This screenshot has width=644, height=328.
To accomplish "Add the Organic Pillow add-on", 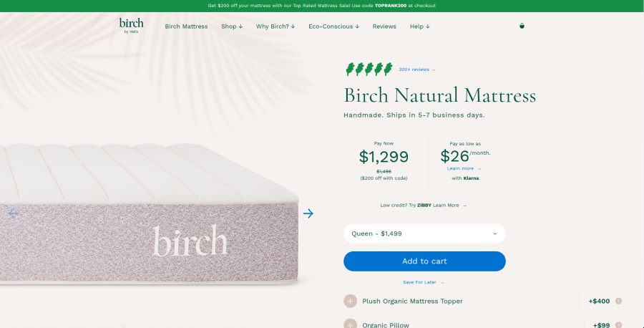I will [x=351, y=324].
